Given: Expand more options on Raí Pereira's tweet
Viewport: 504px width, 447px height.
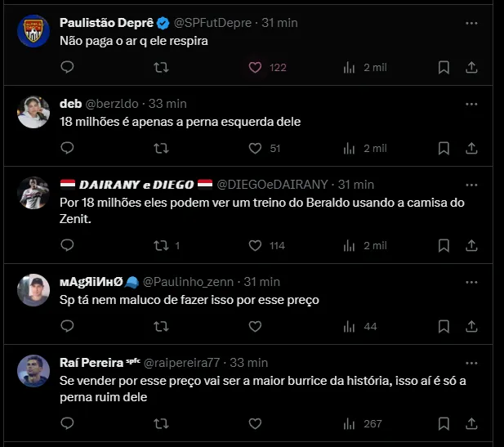Looking at the screenshot, I should pos(471,362).
